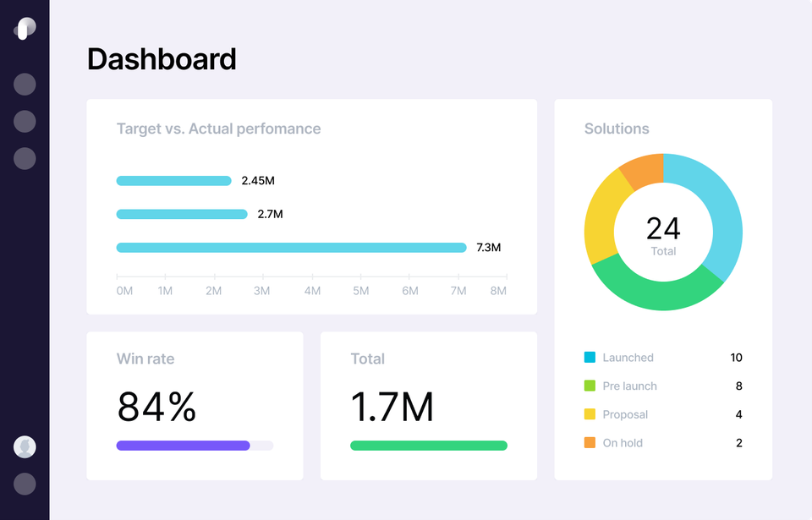
Task: Toggle the Proposal series in the legend
Action: coord(626,413)
